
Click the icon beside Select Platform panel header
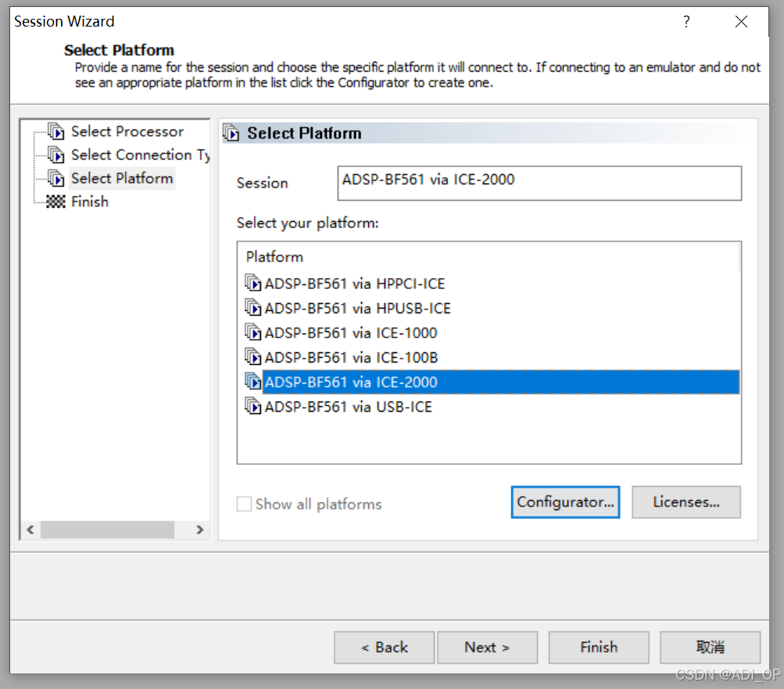click(231, 133)
